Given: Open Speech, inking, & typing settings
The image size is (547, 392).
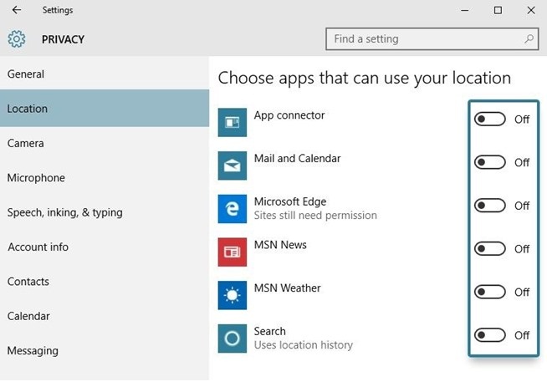Looking at the screenshot, I should click(x=65, y=212).
